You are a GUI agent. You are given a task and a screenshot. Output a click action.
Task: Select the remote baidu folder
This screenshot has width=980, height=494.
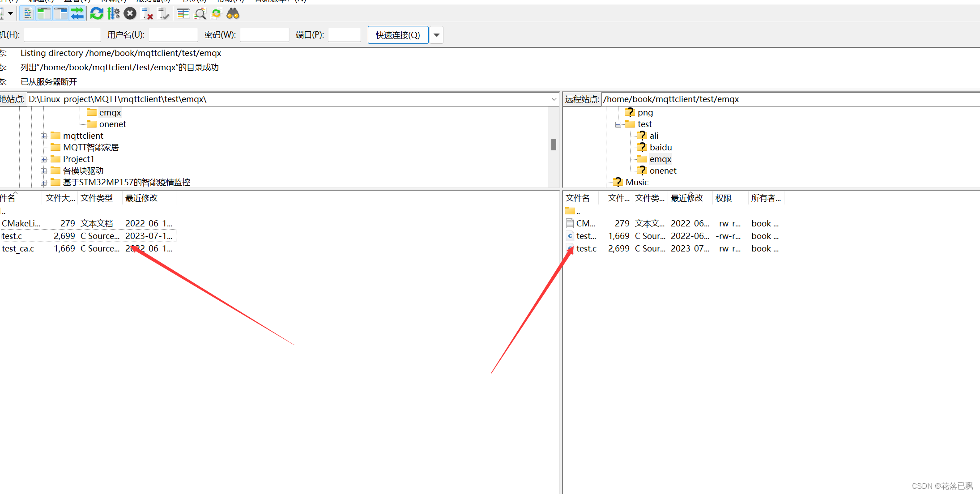click(x=660, y=148)
